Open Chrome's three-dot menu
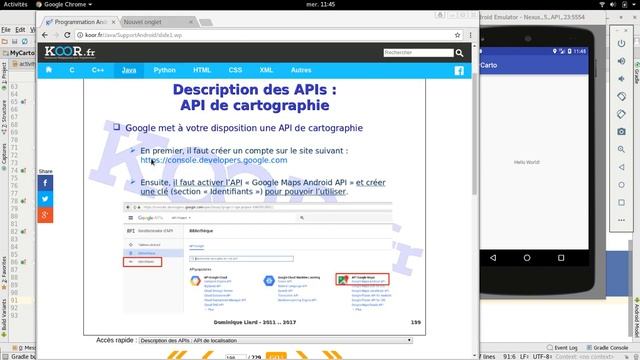Screen dimensions: 640x360 click(471, 35)
